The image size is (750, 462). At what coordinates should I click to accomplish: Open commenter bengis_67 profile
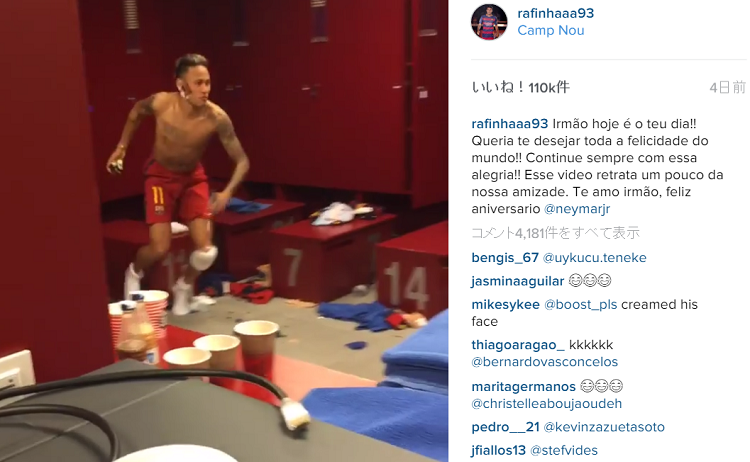(x=505, y=258)
